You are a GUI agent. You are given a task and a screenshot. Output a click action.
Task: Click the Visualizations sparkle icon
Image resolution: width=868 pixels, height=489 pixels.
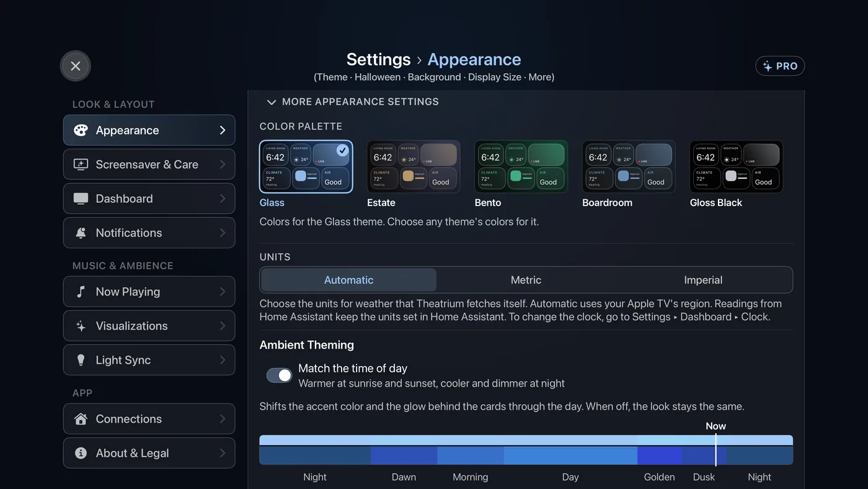coord(81,326)
